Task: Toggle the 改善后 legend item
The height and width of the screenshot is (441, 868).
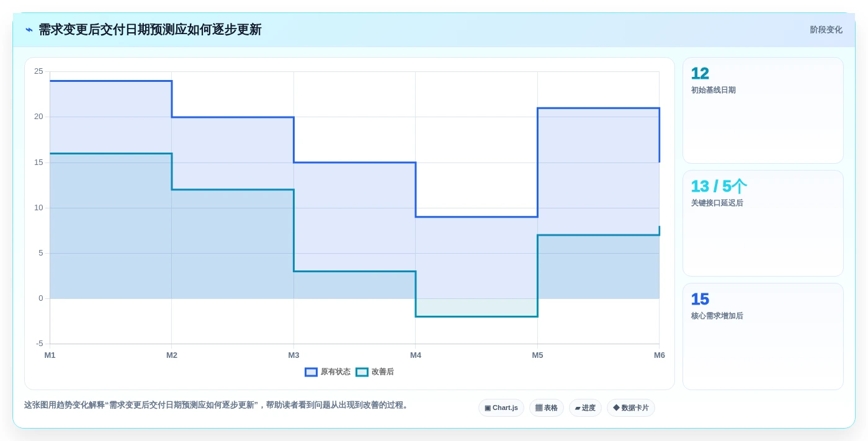Action: (375, 372)
